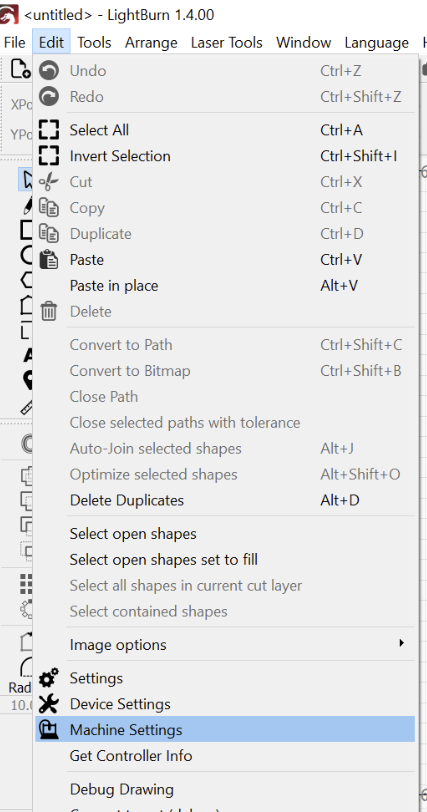The height and width of the screenshot is (812, 427).
Task: Expand the Image options submenu arrow
Action: [401, 644]
